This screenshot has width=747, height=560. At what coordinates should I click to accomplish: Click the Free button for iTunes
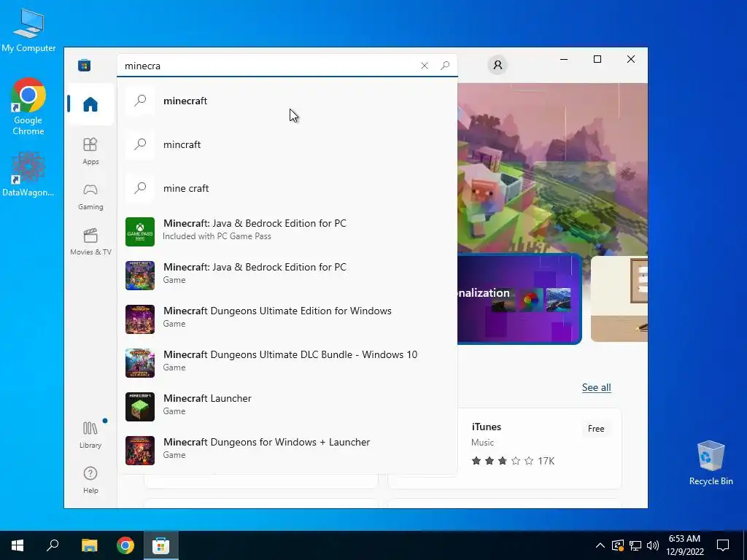click(595, 429)
